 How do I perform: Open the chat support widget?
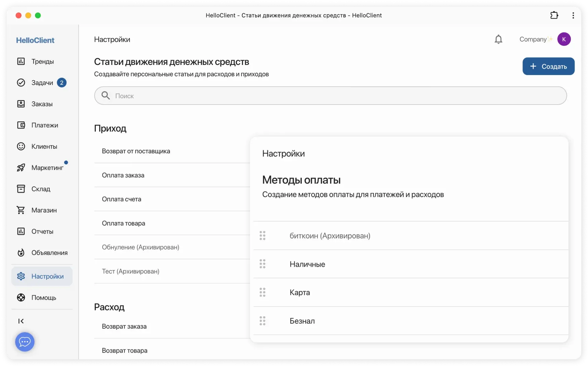(25, 342)
